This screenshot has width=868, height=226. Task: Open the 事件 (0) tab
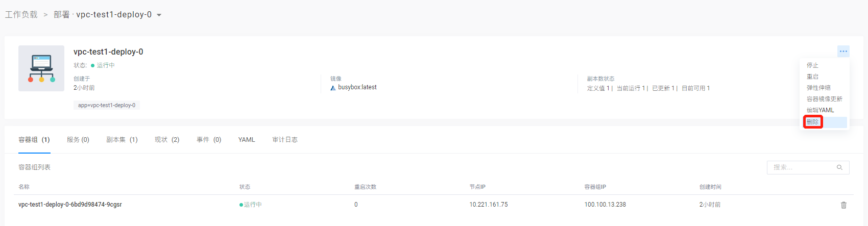[209, 140]
